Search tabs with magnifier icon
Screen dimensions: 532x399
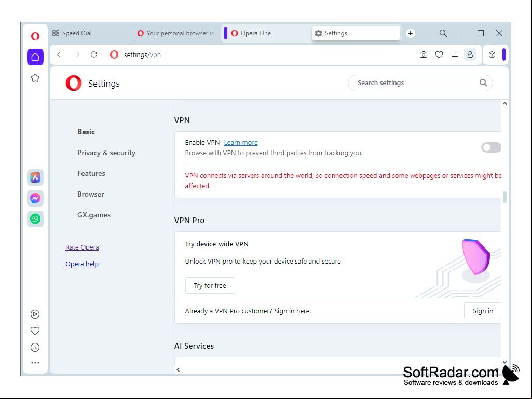click(443, 33)
